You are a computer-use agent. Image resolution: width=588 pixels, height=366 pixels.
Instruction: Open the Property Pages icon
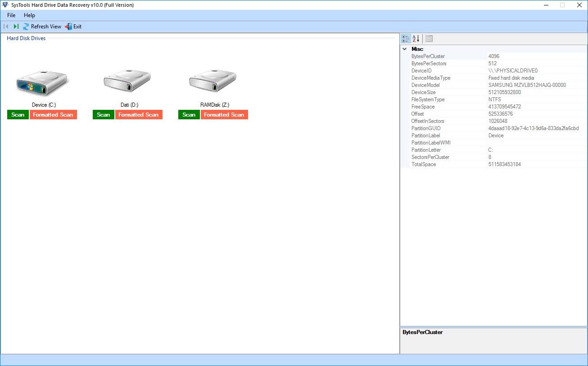[x=429, y=39]
